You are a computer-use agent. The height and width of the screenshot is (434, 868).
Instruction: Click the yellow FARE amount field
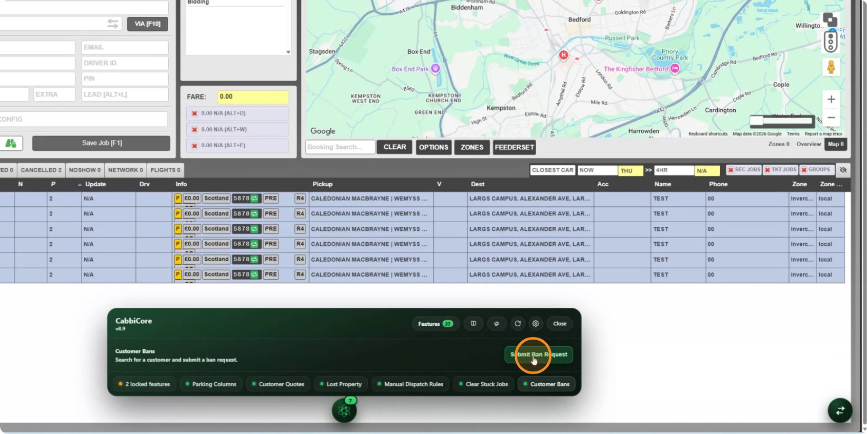pyautogui.click(x=253, y=97)
